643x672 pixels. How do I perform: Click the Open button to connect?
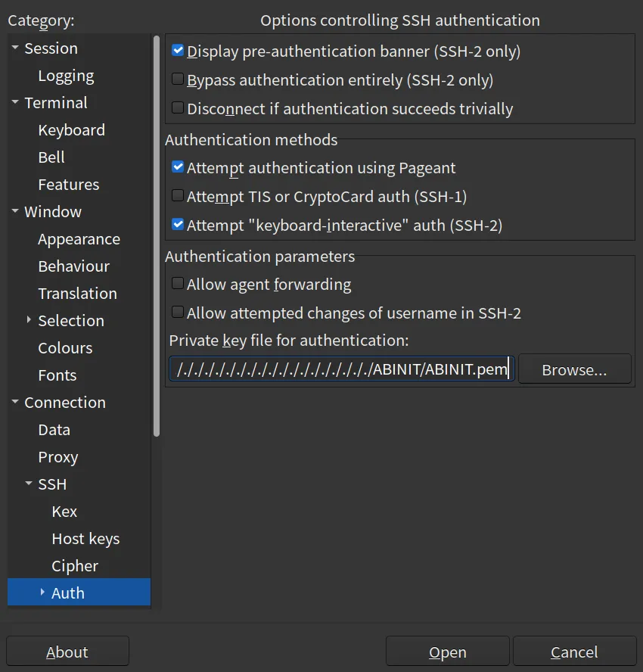[447, 651]
